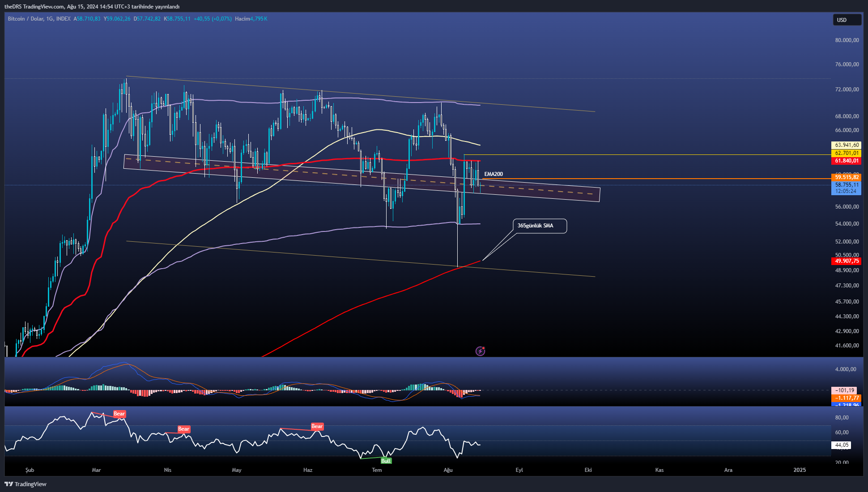Select the EMA200 label on the chart
Viewport: 868px width, 492px height.
point(494,174)
